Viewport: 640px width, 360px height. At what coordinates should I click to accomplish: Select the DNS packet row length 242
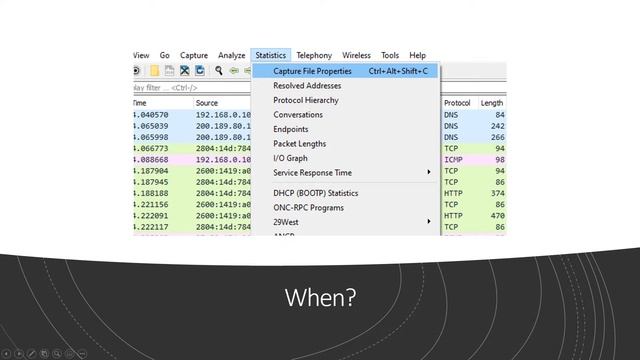point(320,126)
